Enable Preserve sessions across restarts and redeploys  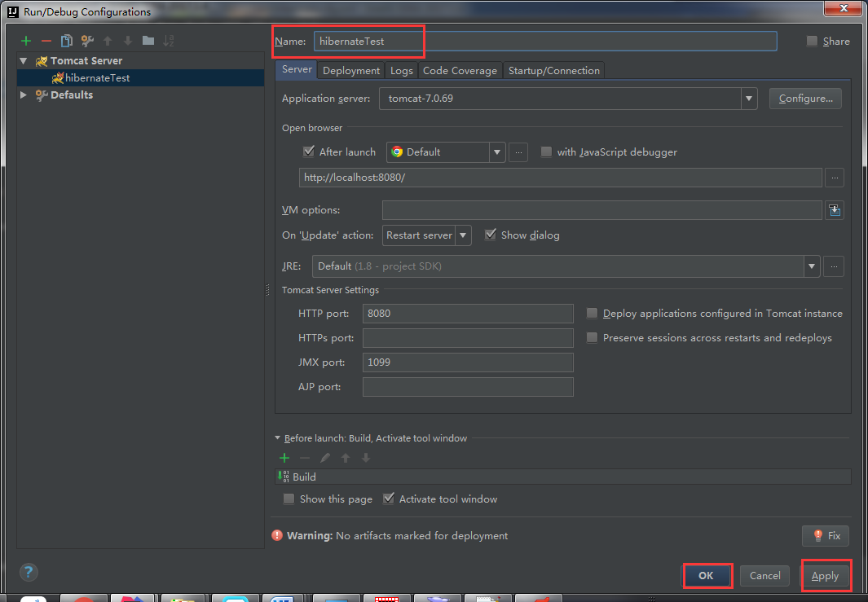coord(592,337)
